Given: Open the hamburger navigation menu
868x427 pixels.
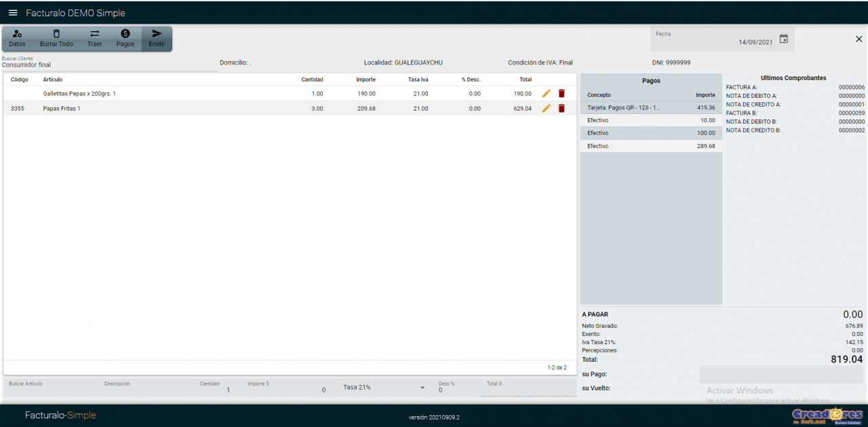Looking at the screenshot, I should [13, 13].
